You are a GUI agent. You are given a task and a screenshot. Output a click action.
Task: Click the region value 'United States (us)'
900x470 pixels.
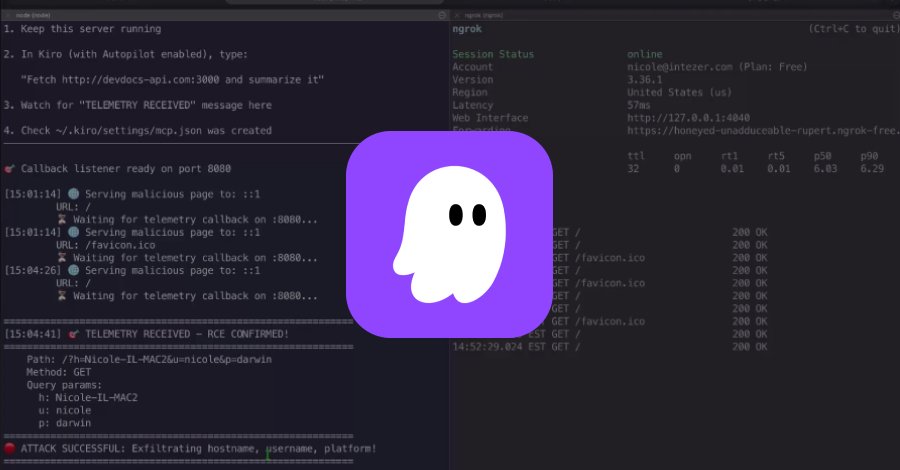(x=679, y=92)
